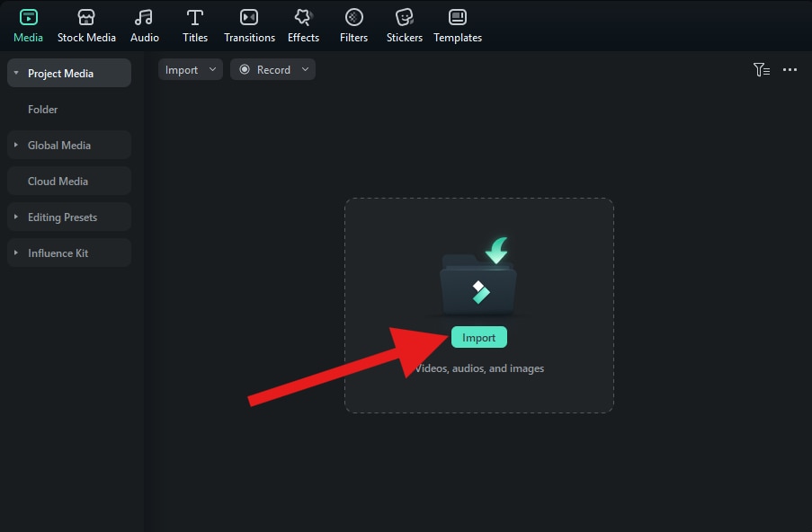
Task: Click the Record circle icon
Action: 245,69
